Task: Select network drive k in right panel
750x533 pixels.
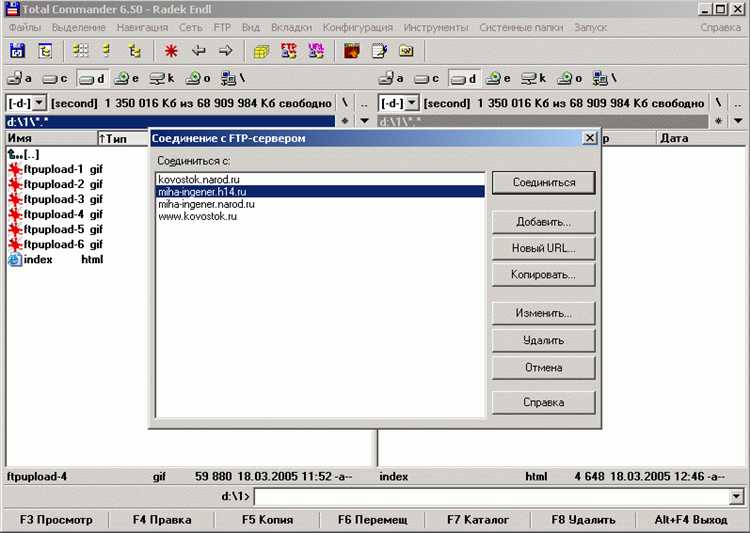Action: click(x=534, y=78)
